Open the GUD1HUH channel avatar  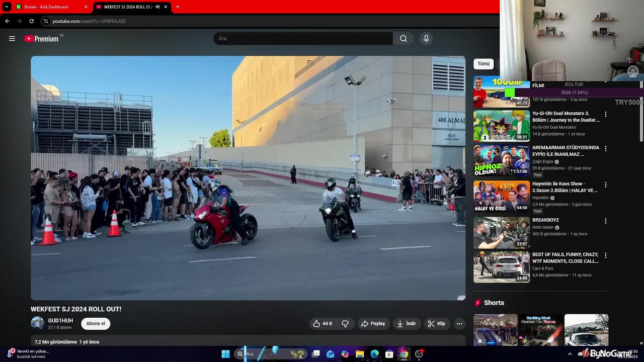coord(37,323)
